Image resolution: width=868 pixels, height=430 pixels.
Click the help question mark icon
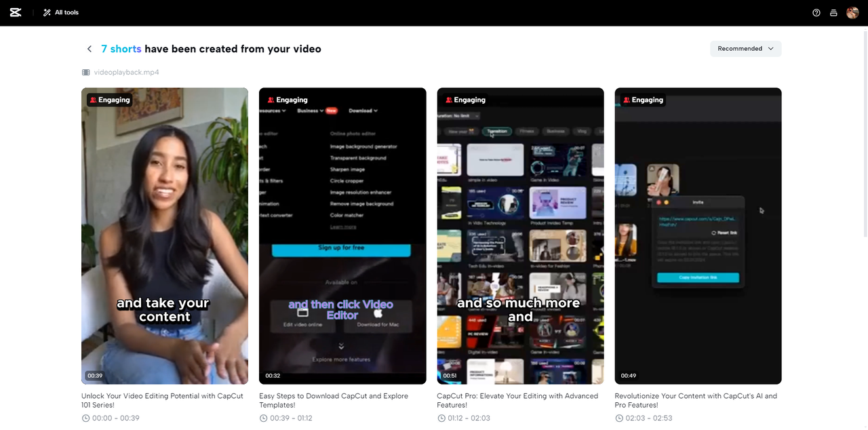point(816,13)
